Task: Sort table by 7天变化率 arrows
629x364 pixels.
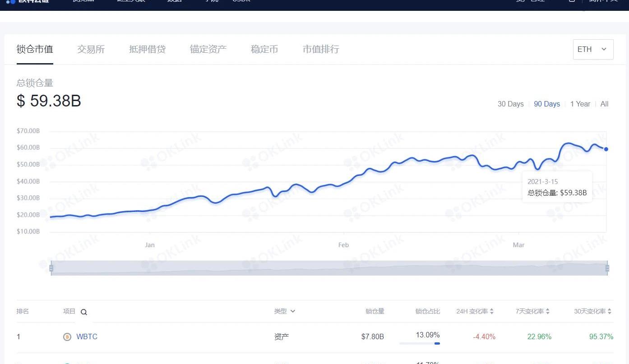Action: tap(548, 312)
